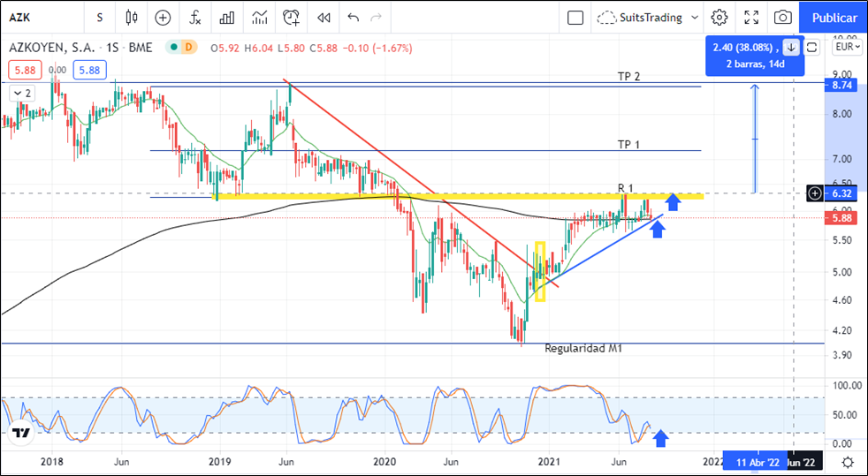Open the bar chart financials icon

tap(227, 17)
